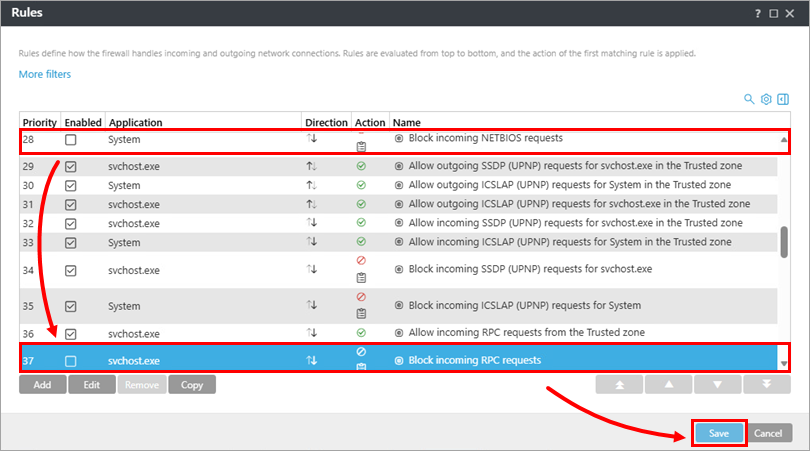Sort by Action column header
The height and width of the screenshot is (451, 810).
(370, 122)
